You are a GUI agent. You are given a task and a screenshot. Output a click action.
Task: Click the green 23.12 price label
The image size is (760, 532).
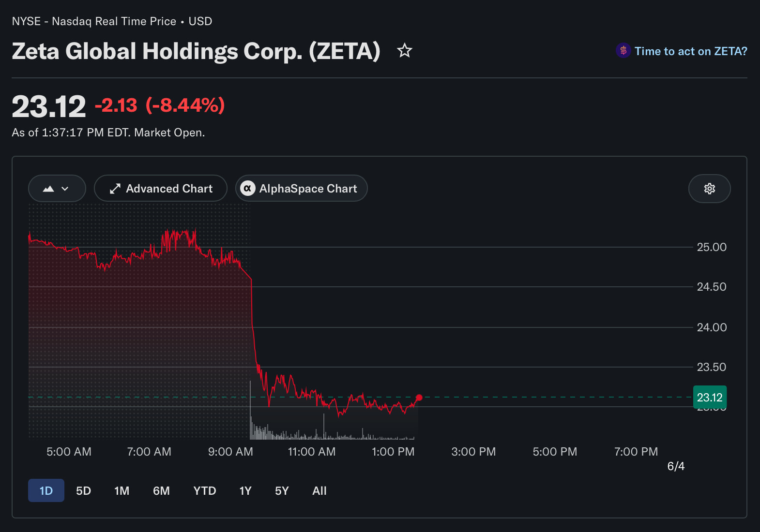pyautogui.click(x=710, y=398)
